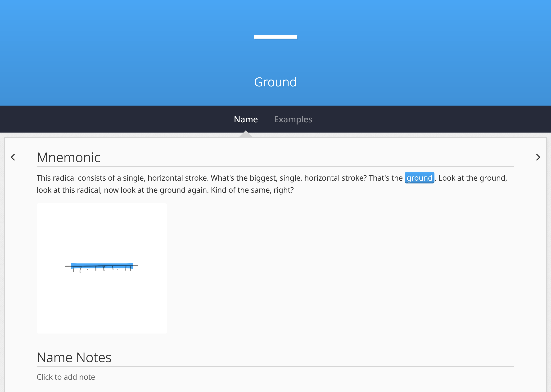
Task: Click the phrase "Look at the ground,"
Action: click(x=473, y=178)
